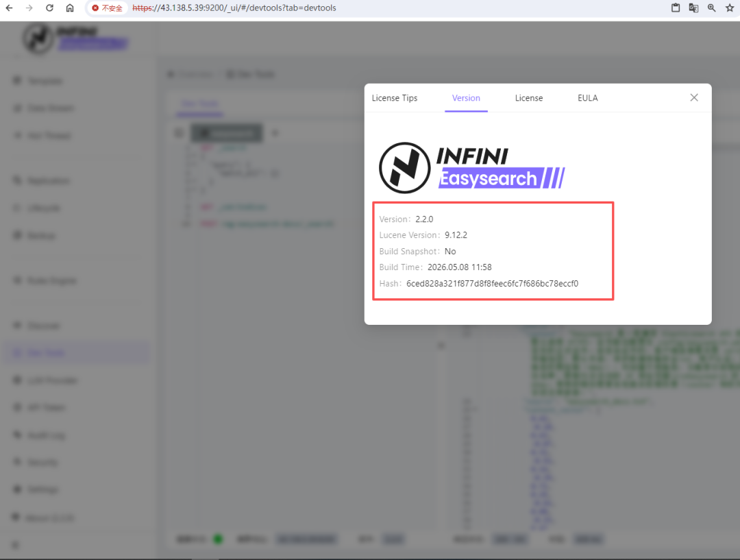Click the browser forward arrow

(29, 8)
